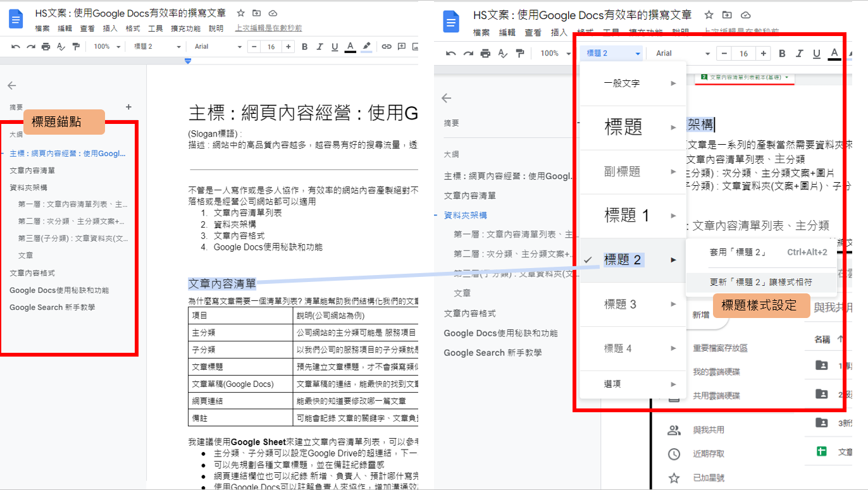Jump to Google Search 新手教學 in left outline
The height and width of the screenshot is (490, 868).
tap(53, 307)
